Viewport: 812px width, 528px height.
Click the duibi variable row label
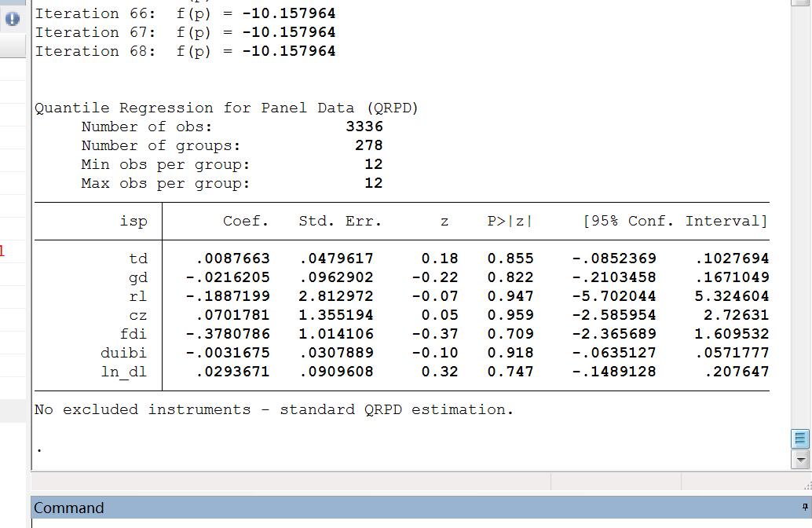[123, 353]
